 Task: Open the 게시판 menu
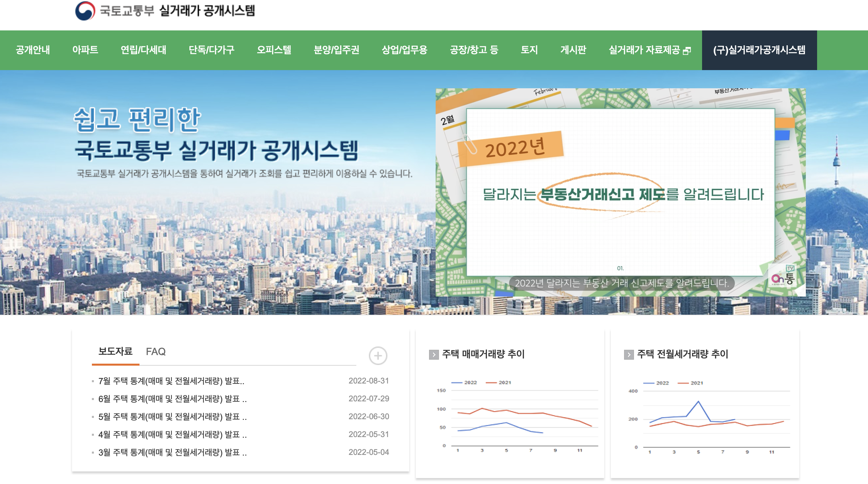574,50
